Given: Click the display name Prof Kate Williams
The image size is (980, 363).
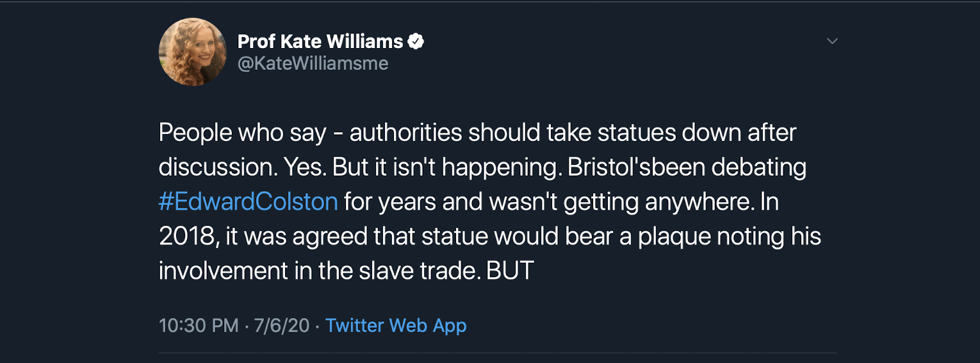Looking at the screenshot, I should (x=320, y=42).
